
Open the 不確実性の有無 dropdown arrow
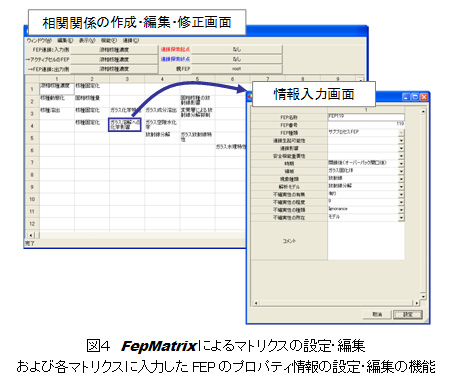[401, 194]
